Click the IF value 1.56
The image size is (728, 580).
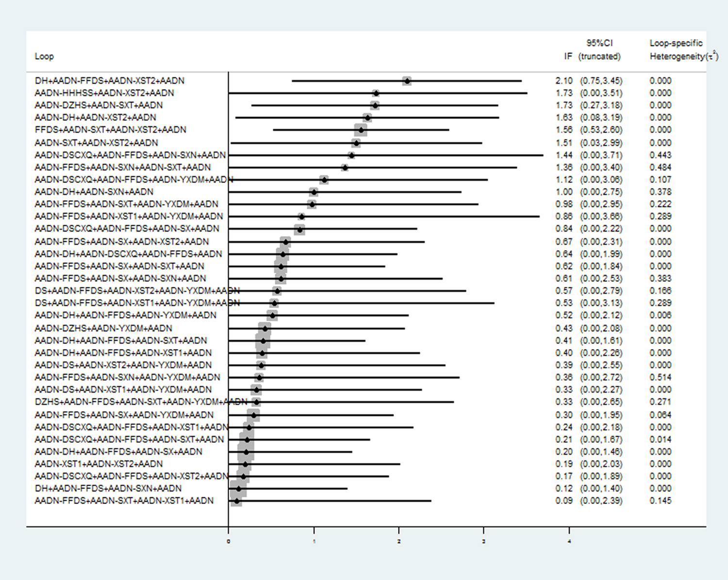564,129
